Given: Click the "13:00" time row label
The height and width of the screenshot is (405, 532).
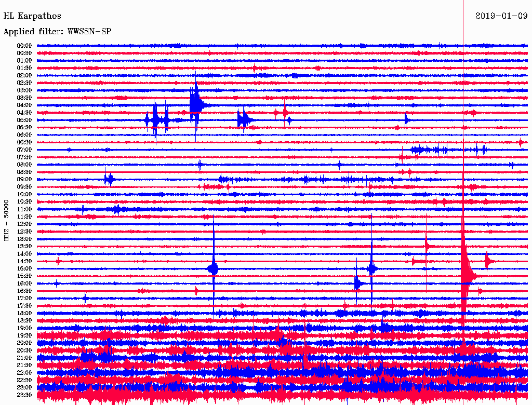Looking at the screenshot, I should (x=24, y=239).
